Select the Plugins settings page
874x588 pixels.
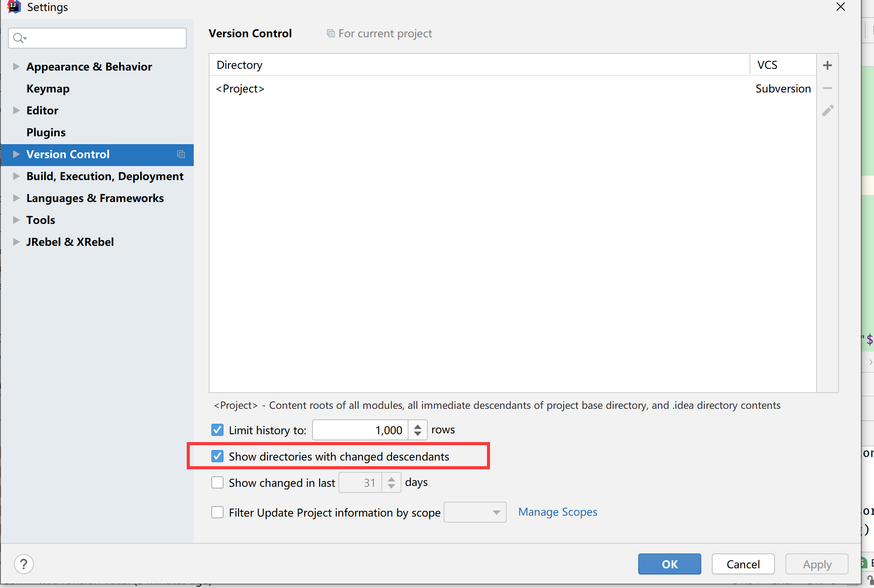(x=46, y=132)
